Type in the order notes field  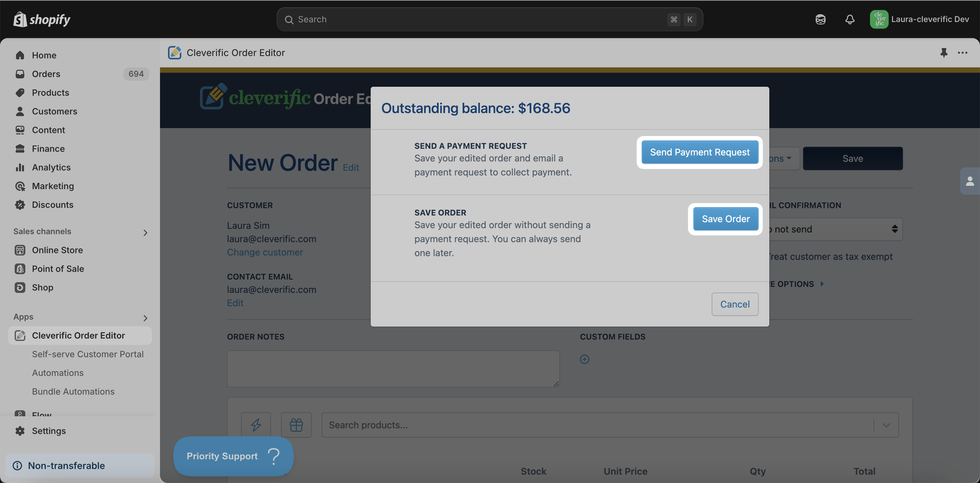pyautogui.click(x=393, y=369)
